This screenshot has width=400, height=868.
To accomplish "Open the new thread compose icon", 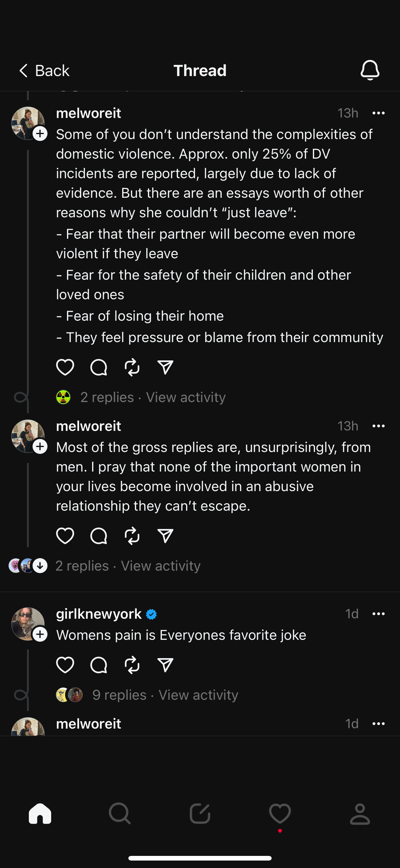I will [x=200, y=814].
